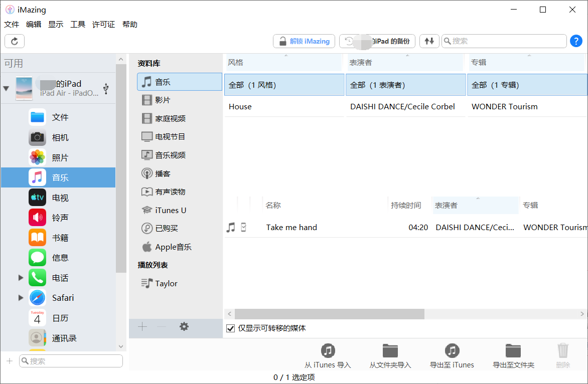Select the iPad device thumbnail
Viewport: 588px width, 384px height.
[x=24, y=88]
